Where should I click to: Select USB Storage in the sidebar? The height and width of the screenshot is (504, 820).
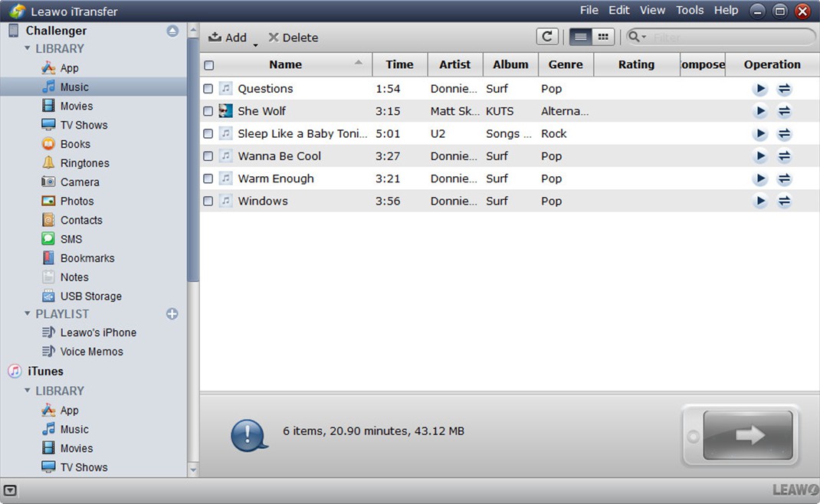(90, 296)
